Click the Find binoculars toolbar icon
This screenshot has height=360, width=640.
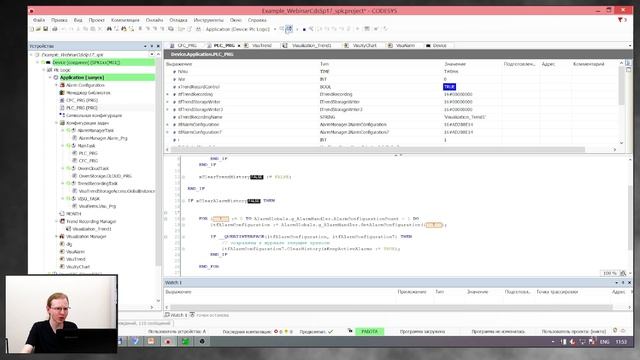[109, 29]
